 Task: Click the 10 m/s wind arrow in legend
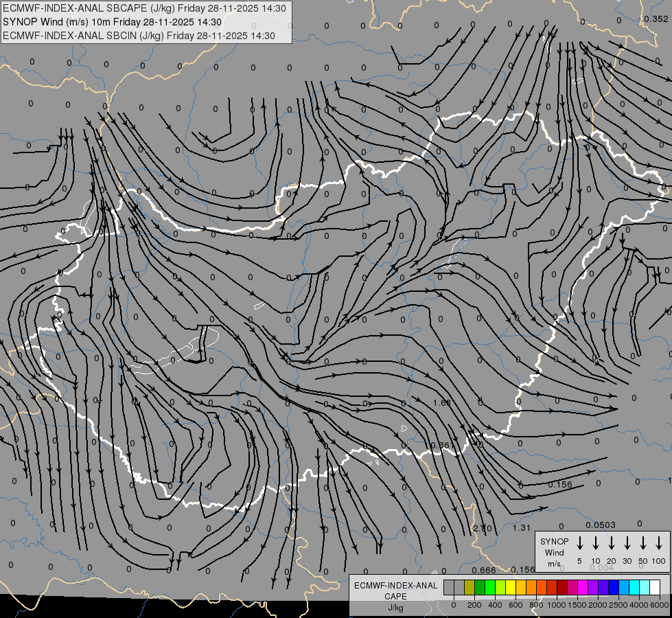595,542
